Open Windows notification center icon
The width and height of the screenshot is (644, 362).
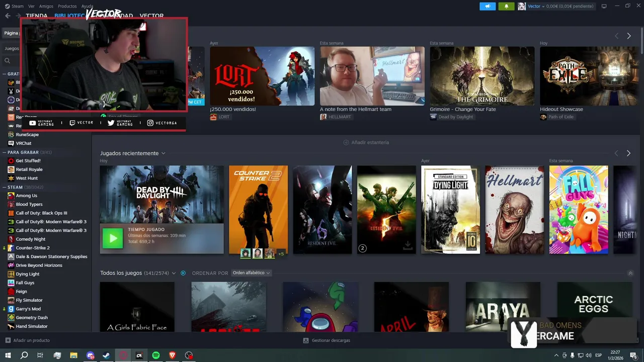coord(633,355)
